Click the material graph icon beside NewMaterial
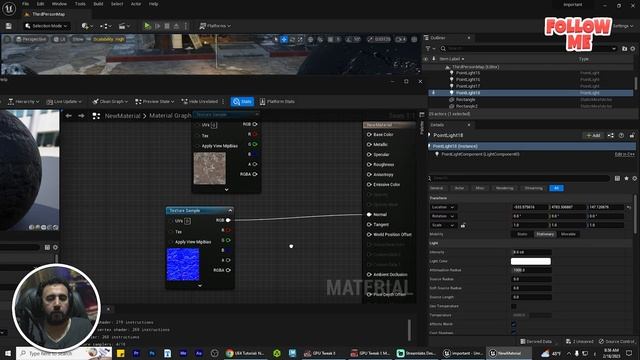640x360 pixels. [x=96, y=116]
